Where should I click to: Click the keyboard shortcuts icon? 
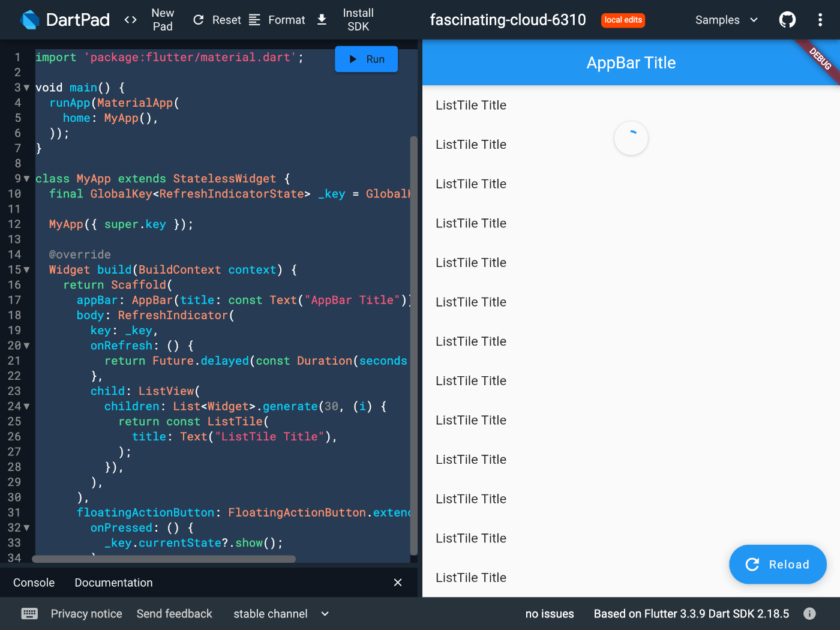click(x=29, y=613)
